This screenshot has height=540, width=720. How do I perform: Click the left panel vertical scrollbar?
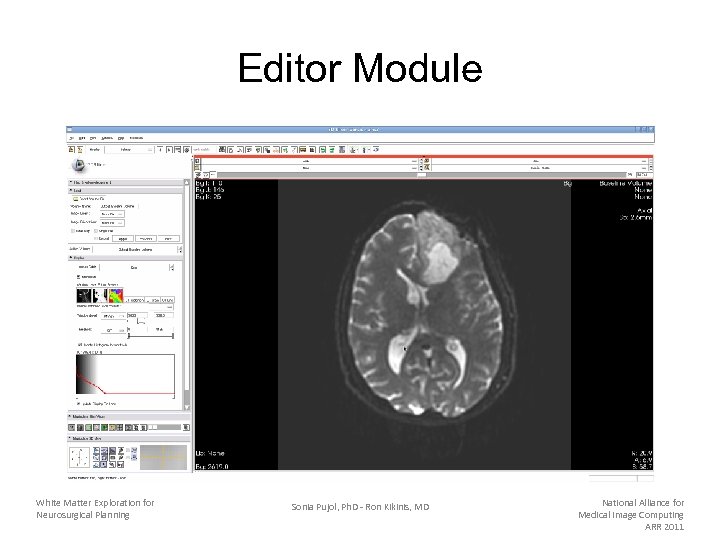(x=187, y=295)
